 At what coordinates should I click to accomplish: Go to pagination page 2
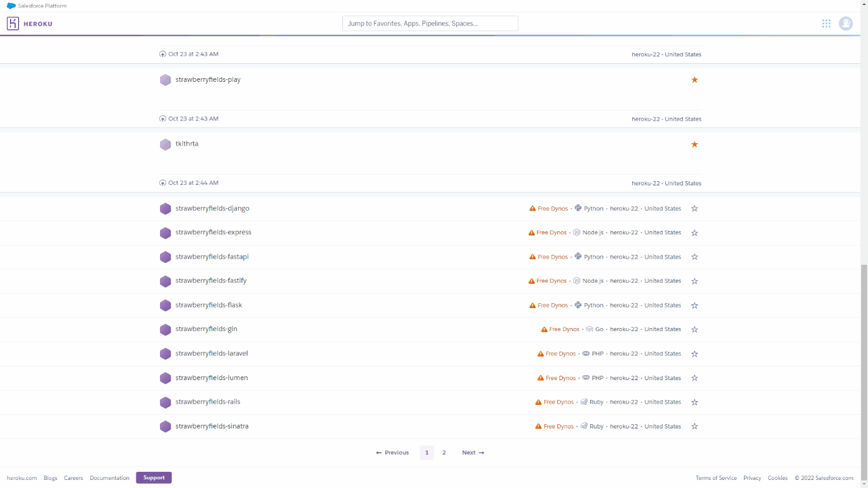point(444,453)
